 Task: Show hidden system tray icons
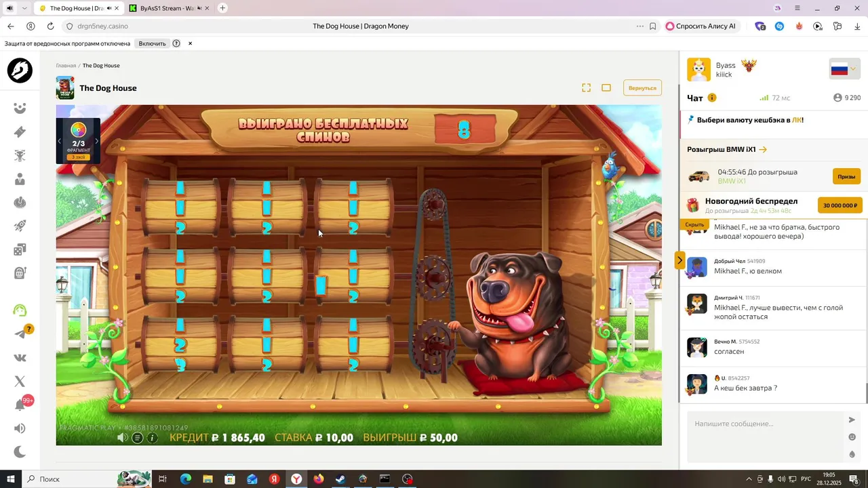click(x=749, y=479)
